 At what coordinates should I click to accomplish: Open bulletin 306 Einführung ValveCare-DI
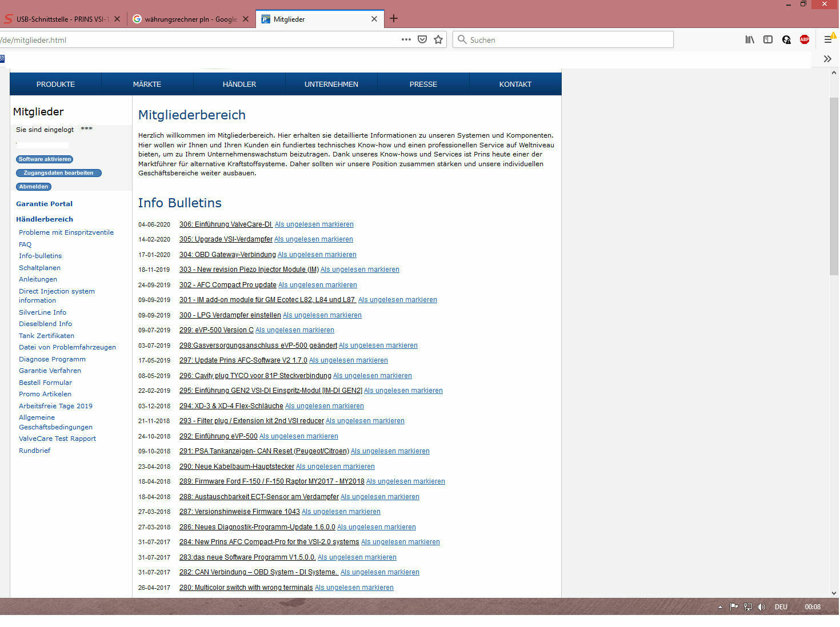click(x=226, y=224)
